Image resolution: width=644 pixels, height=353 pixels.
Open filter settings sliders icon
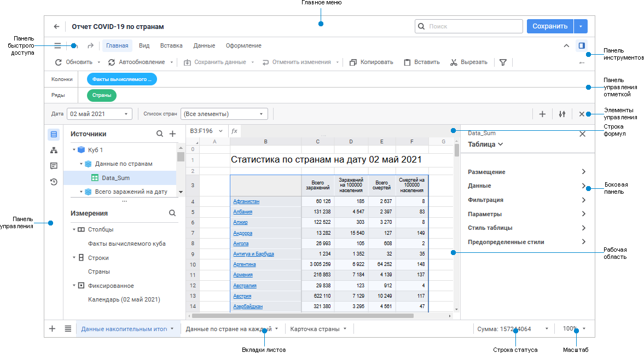pyautogui.click(x=562, y=114)
